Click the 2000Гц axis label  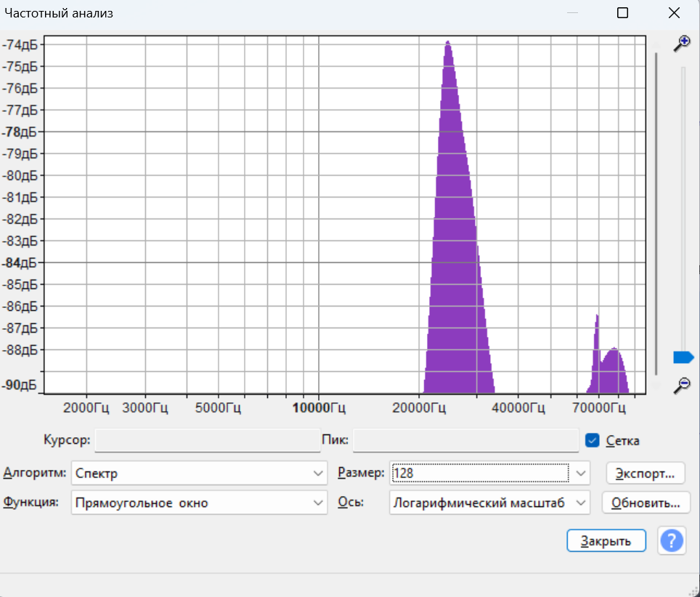click(86, 407)
